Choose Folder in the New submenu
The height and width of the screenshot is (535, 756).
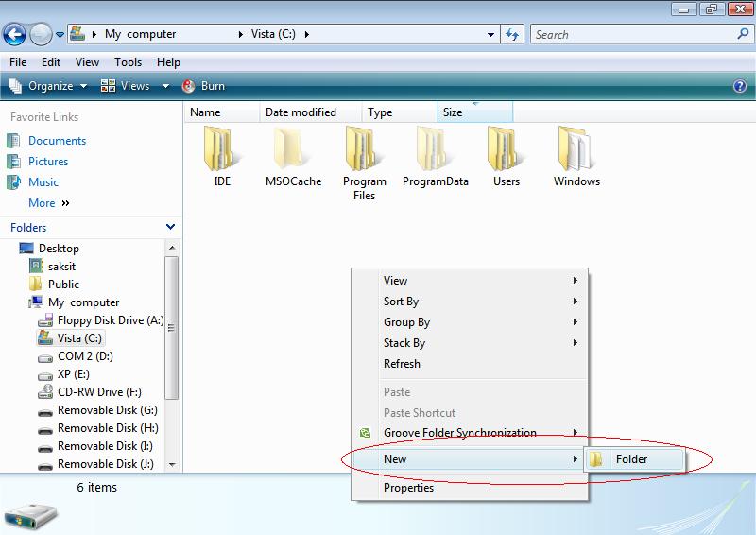coord(634,459)
